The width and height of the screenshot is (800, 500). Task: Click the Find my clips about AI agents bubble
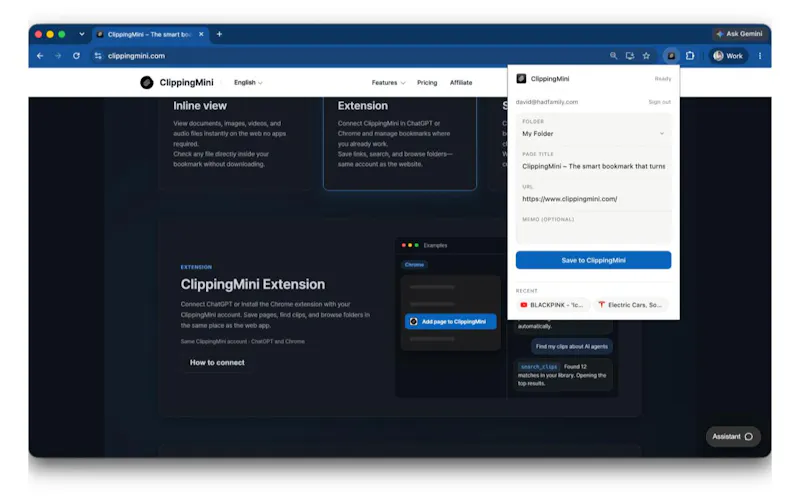click(571, 346)
